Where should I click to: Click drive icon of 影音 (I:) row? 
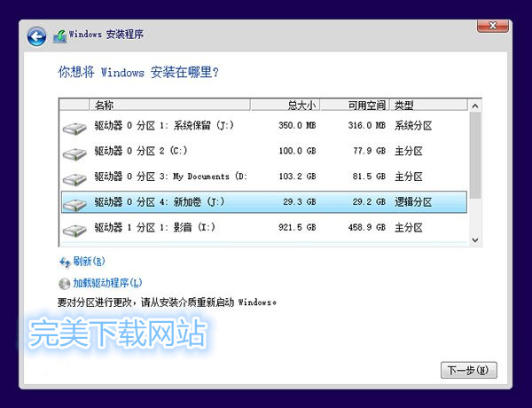pyautogui.click(x=74, y=230)
